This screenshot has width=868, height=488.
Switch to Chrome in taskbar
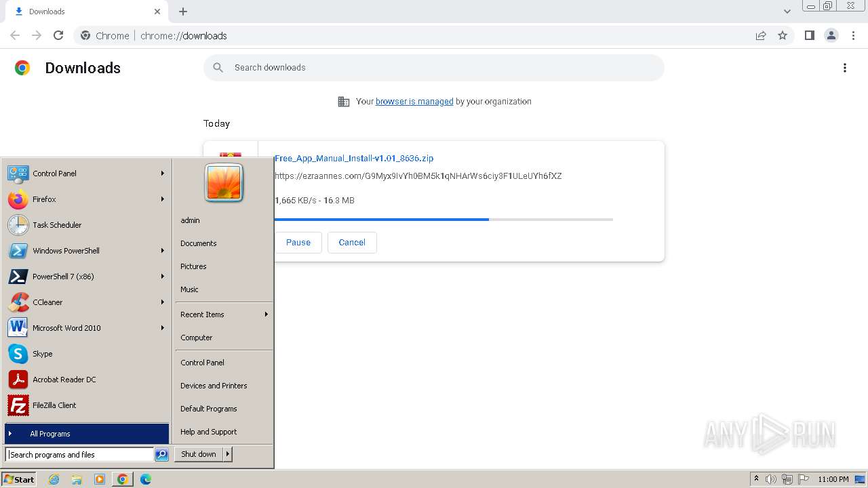pyautogui.click(x=123, y=479)
